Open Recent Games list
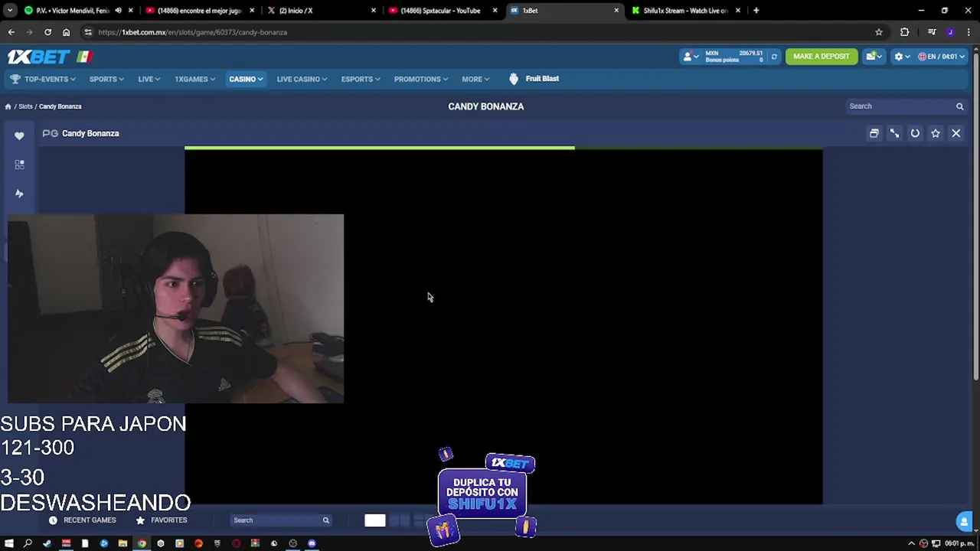 tap(83, 520)
